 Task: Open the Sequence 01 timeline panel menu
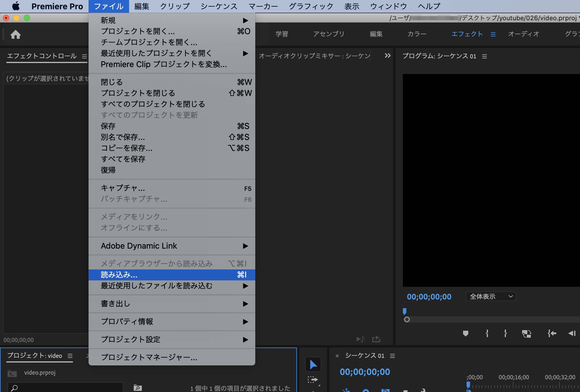click(x=392, y=356)
